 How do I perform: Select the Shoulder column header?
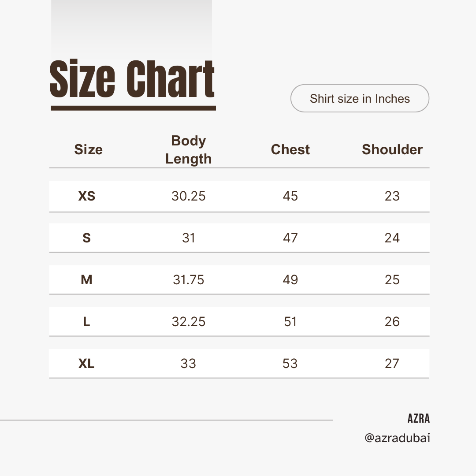coord(392,150)
